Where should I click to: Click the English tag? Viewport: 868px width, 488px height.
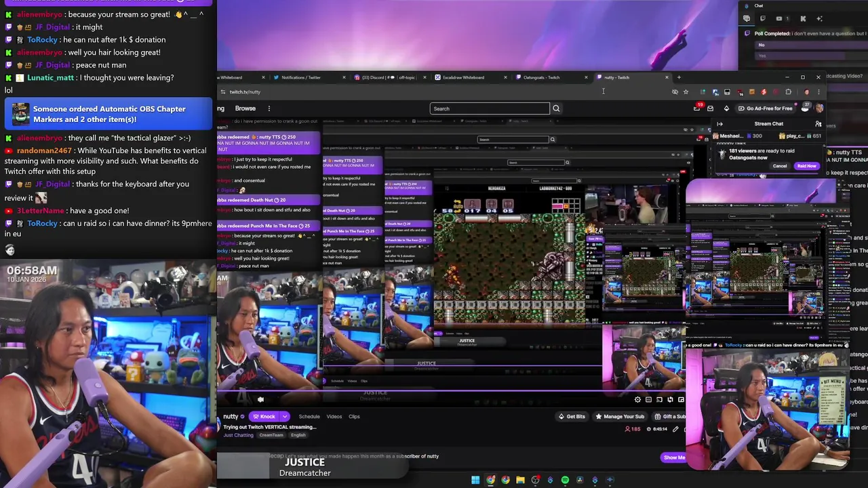point(298,435)
